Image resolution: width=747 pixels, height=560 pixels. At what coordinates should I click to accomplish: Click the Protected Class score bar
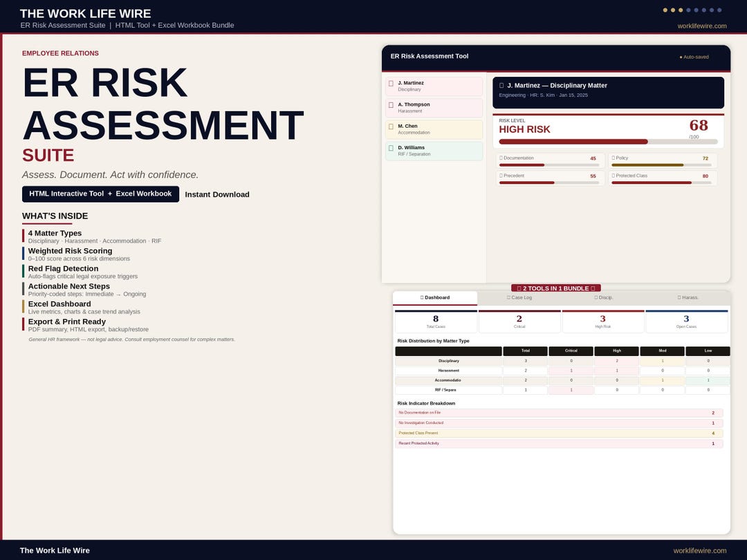pyautogui.click(x=661, y=183)
